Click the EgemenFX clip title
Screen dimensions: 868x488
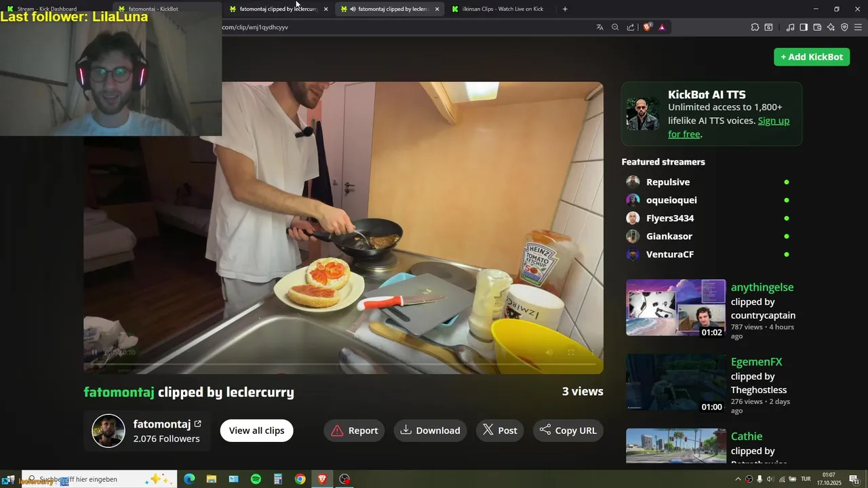tap(757, 362)
